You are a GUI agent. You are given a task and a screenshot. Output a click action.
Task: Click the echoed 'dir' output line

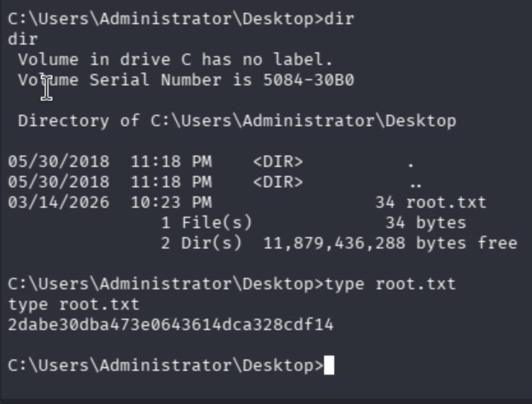pyautogui.click(x=23, y=40)
